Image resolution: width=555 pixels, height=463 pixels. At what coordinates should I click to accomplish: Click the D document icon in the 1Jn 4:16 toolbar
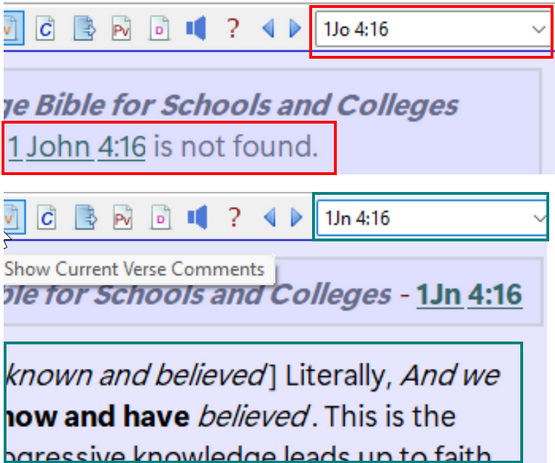[x=160, y=217]
